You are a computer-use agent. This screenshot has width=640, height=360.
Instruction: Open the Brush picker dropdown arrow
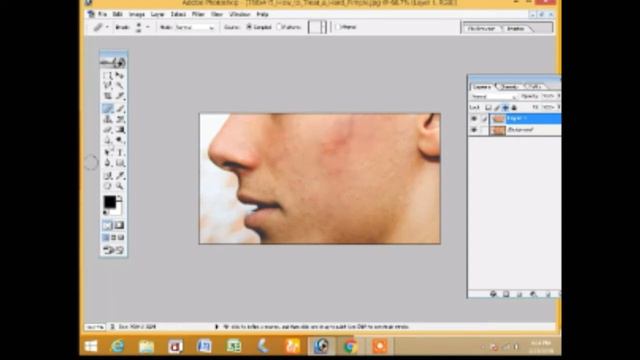(148, 27)
